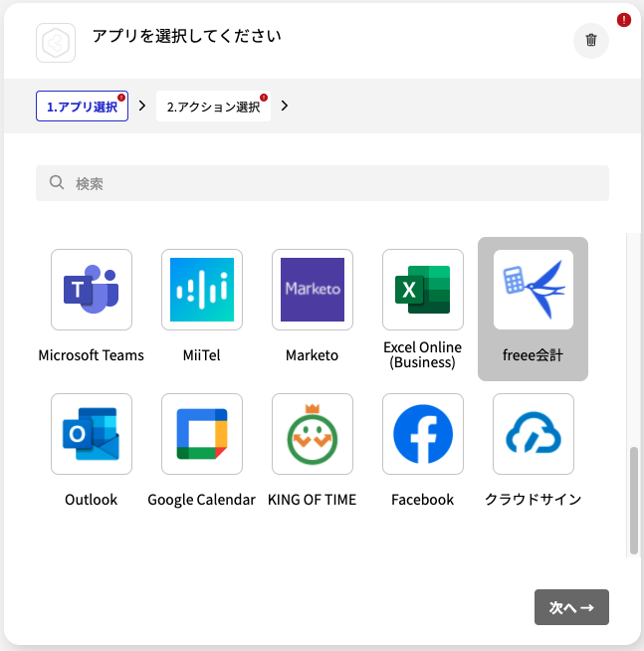Screen dimensions: 644x651
Task: Choose the MiiTel app icon
Action: (202, 290)
